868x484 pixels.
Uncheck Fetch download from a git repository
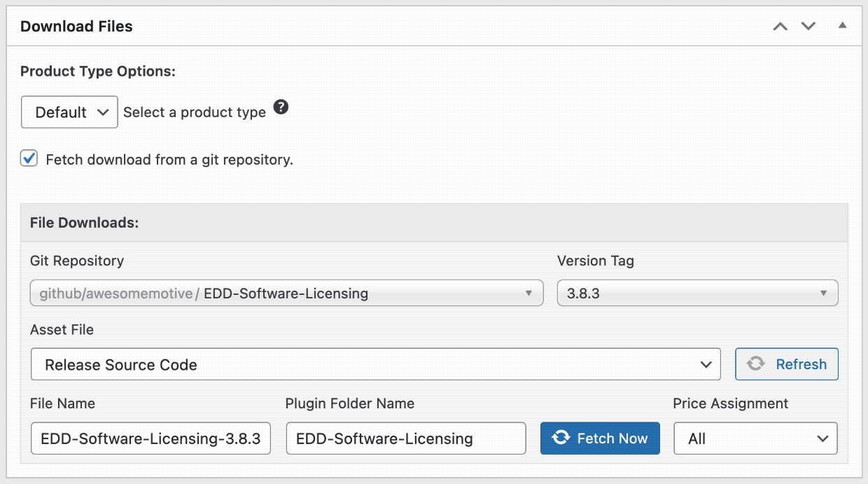[x=29, y=158]
